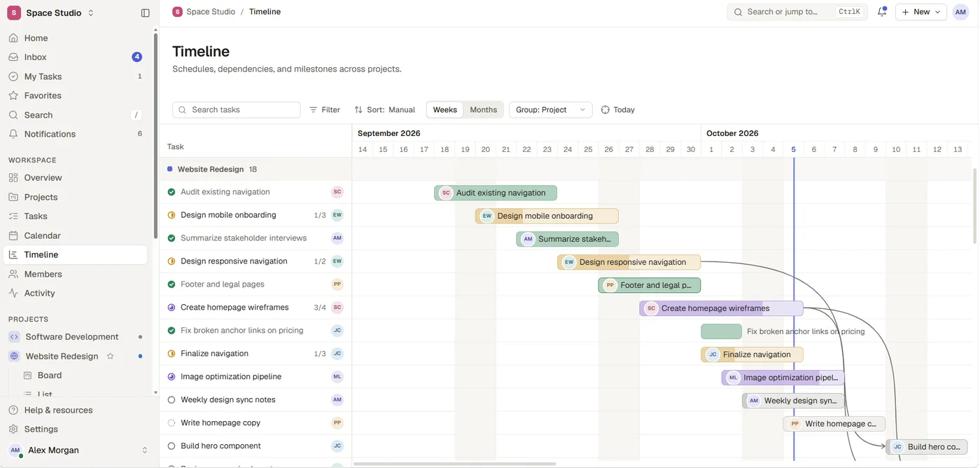Star the Website Redesign project
This screenshot has height=468, width=980.
[x=110, y=356]
